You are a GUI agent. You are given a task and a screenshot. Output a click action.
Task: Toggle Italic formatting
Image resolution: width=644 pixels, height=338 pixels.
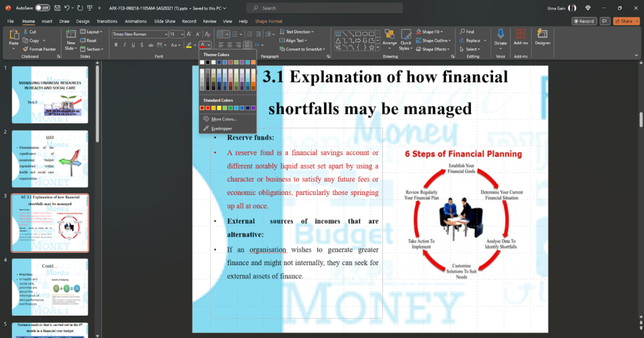125,45
